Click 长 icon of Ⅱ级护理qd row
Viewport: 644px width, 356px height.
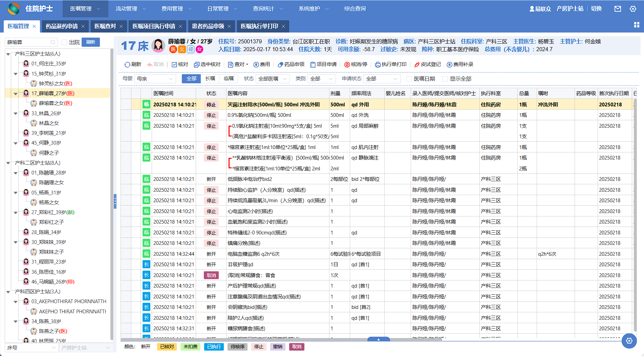[x=146, y=265]
